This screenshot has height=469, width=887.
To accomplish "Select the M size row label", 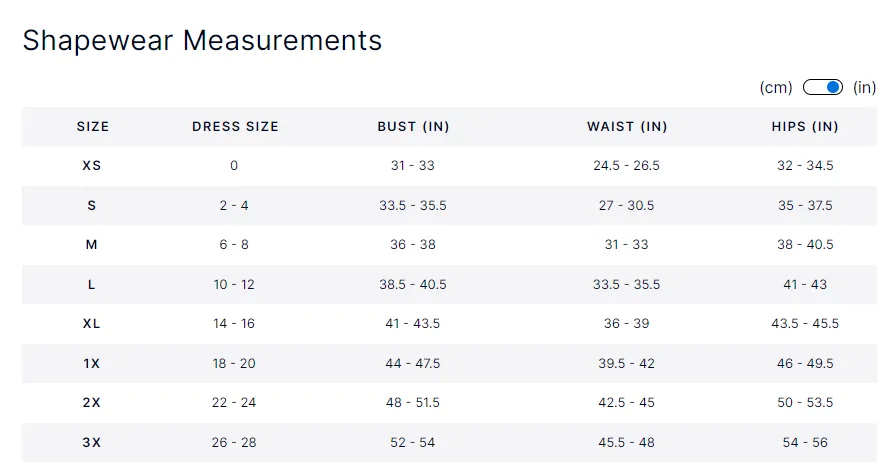I will click(x=92, y=245).
